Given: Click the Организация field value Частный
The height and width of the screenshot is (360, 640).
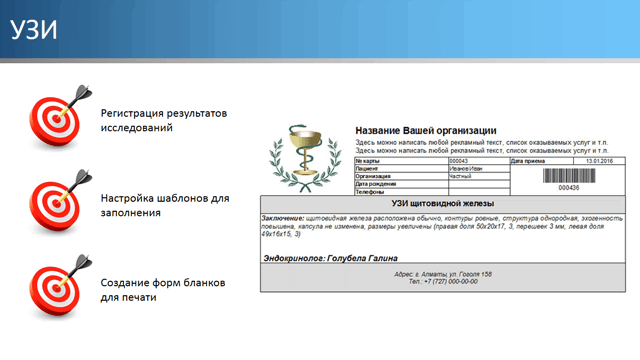Looking at the screenshot, I should point(479,176).
